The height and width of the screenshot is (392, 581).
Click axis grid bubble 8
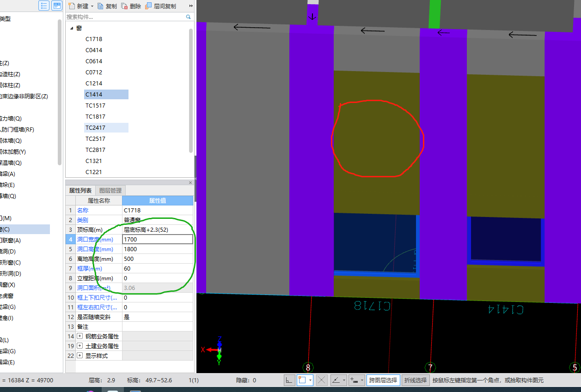(308, 368)
